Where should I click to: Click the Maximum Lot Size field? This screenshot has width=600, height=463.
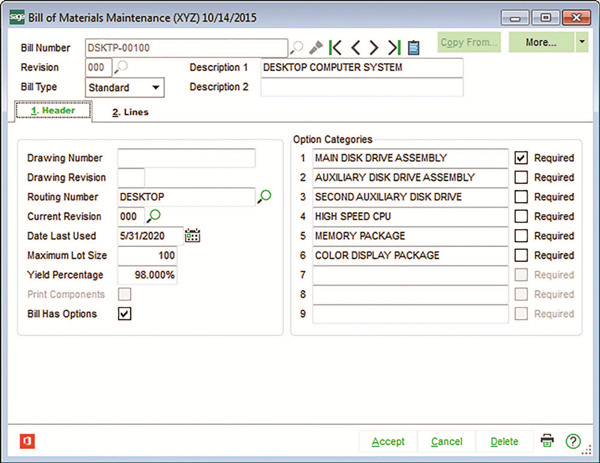click(x=147, y=256)
